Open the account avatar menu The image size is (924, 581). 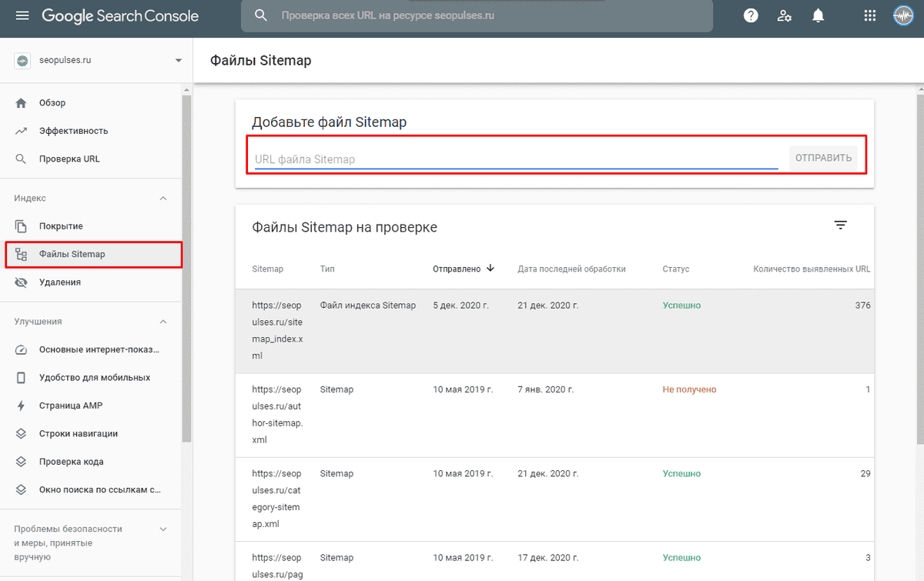tap(903, 15)
